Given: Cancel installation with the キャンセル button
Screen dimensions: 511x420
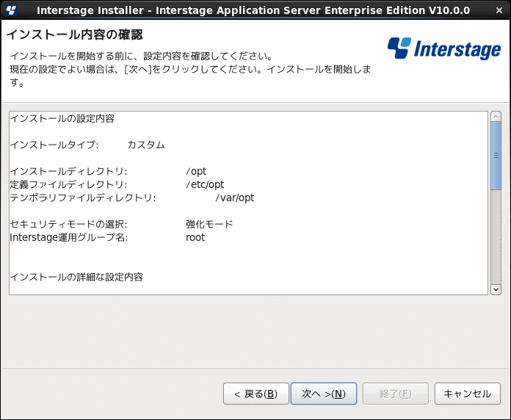Looking at the screenshot, I should [468, 394].
